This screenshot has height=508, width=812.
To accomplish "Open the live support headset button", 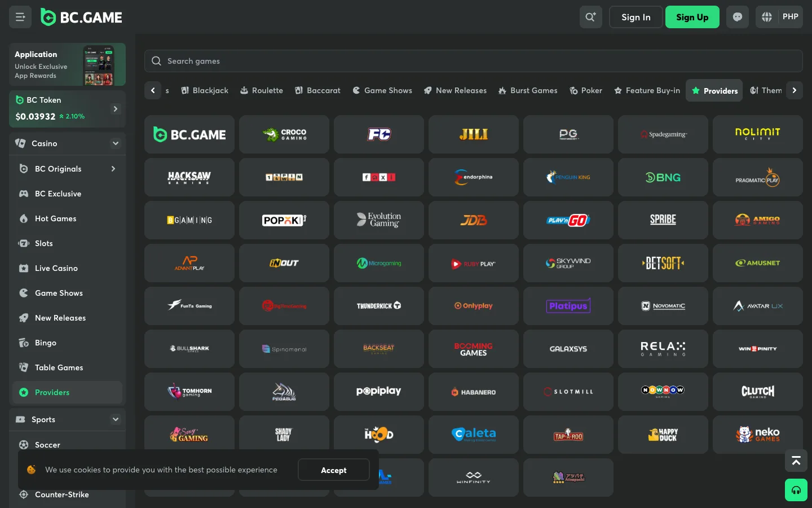I will pos(796,490).
